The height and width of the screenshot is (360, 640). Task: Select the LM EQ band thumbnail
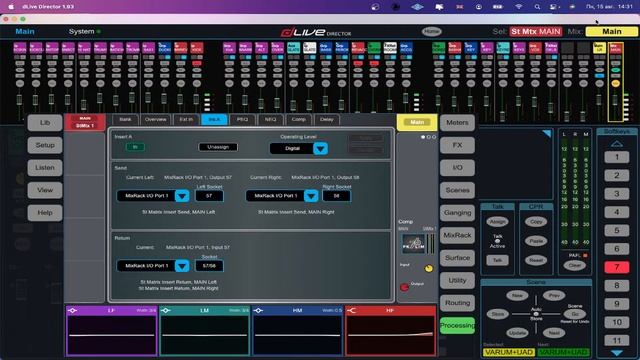coord(204,331)
